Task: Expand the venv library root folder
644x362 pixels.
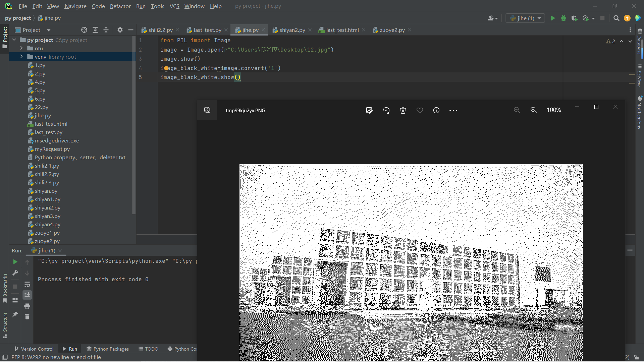Action: [21, 57]
